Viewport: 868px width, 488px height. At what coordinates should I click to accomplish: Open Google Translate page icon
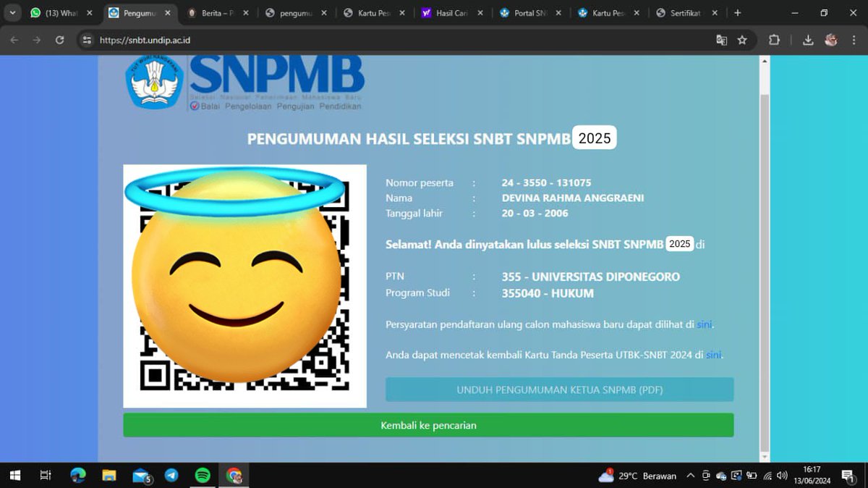click(721, 40)
